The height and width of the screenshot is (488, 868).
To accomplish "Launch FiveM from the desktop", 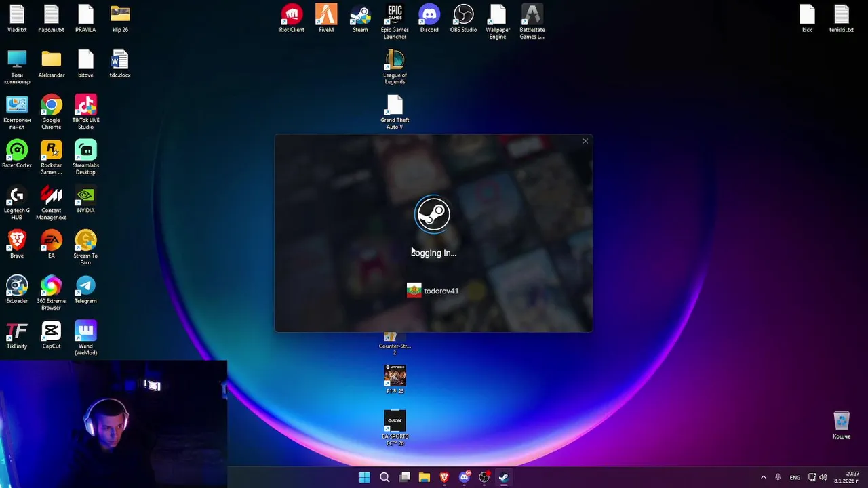I will pos(326,18).
